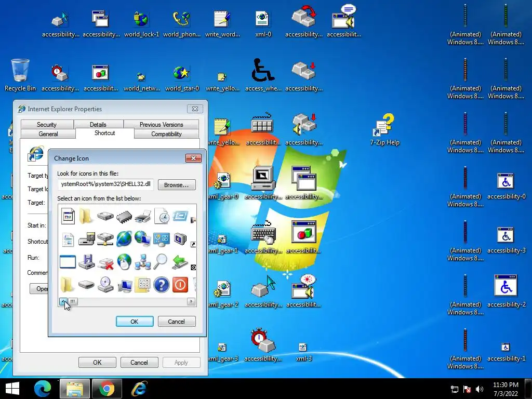Viewport: 532px width, 399px height.
Task: Pick the document with clock icon
Action: coord(162,216)
